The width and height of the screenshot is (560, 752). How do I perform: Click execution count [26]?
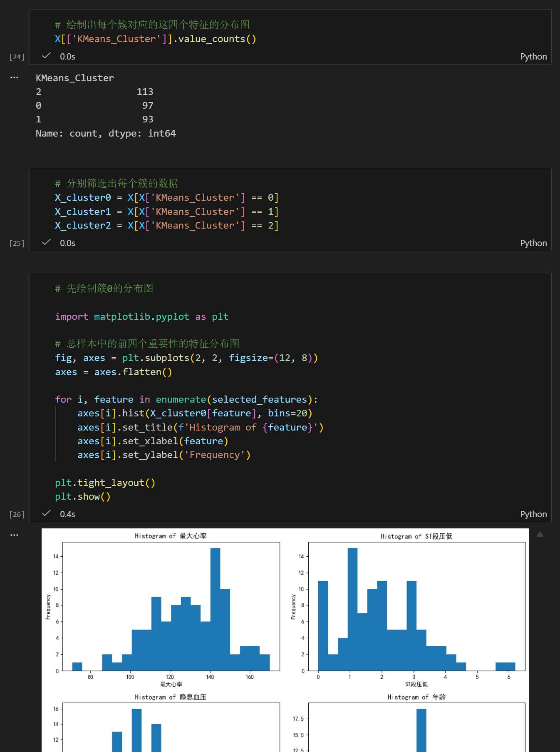17,514
